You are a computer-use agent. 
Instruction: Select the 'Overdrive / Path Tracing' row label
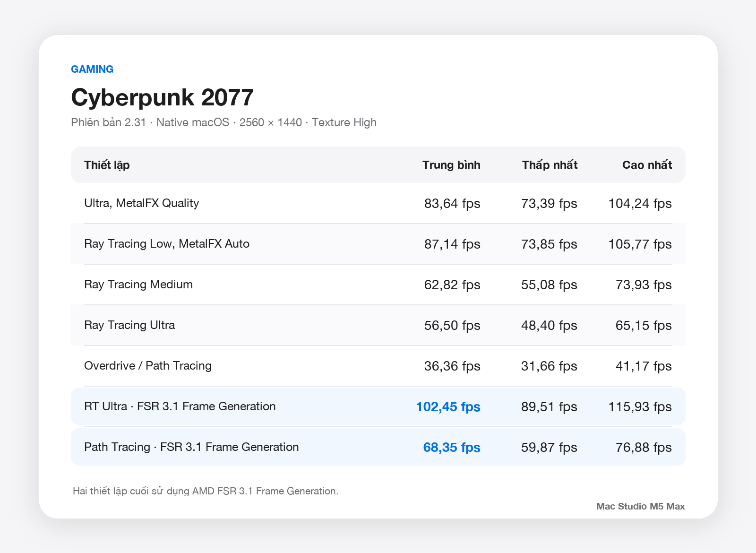click(x=148, y=366)
